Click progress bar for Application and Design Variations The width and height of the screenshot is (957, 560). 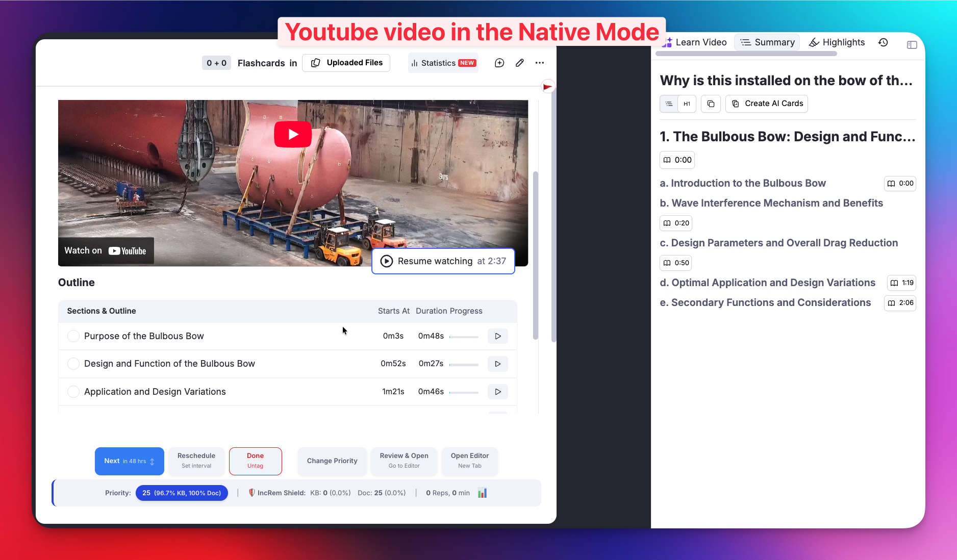pyautogui.click(x=464, y=392)
